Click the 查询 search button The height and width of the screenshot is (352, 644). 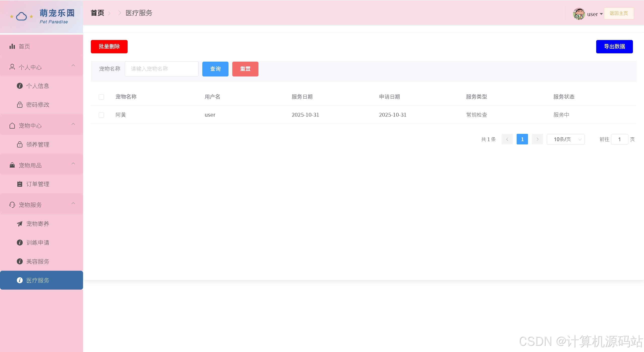pos(215,69)
